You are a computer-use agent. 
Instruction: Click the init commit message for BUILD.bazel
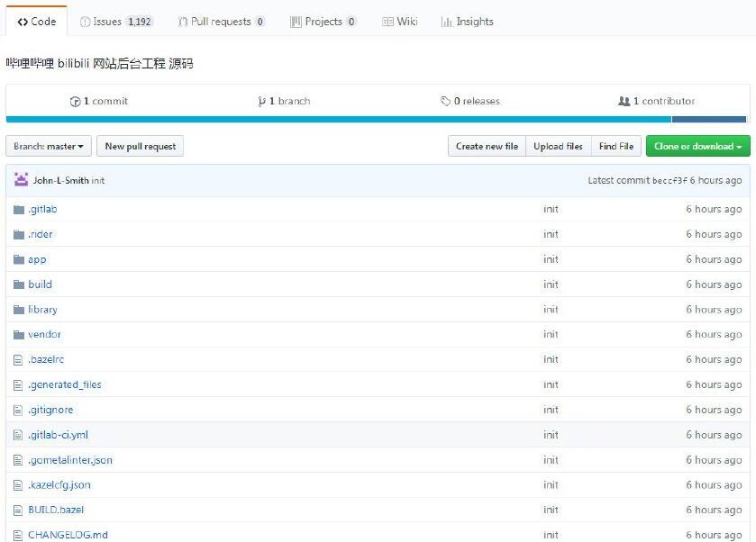coord(551,510)
